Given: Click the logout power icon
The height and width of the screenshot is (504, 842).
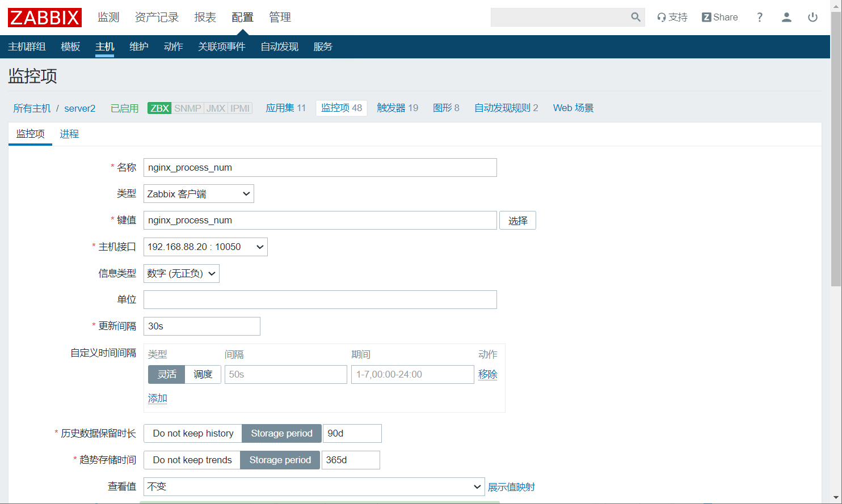Looking at the screenshot, I should [x=812, y=18].
